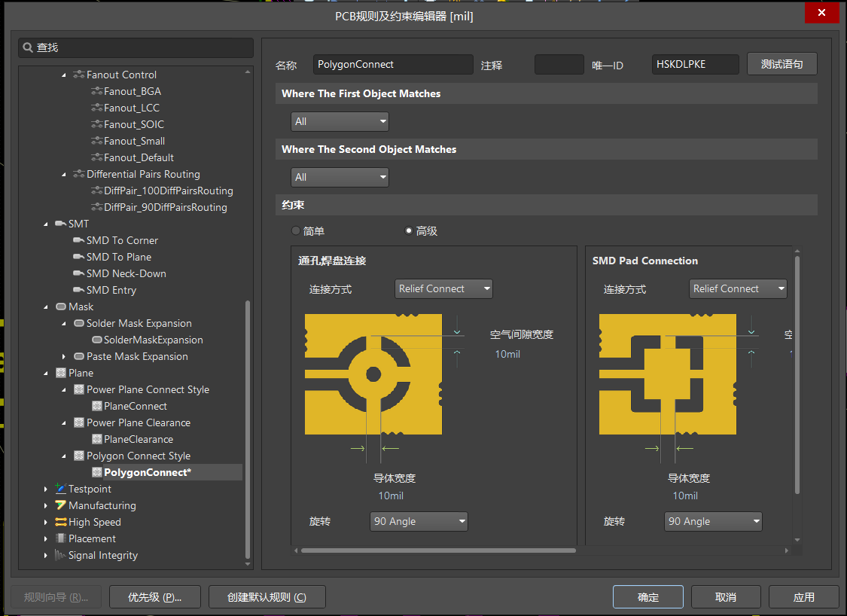The image size is (847, 616).
Task: Click the Testpoint category icon
Action: click(x=61, y=489)
